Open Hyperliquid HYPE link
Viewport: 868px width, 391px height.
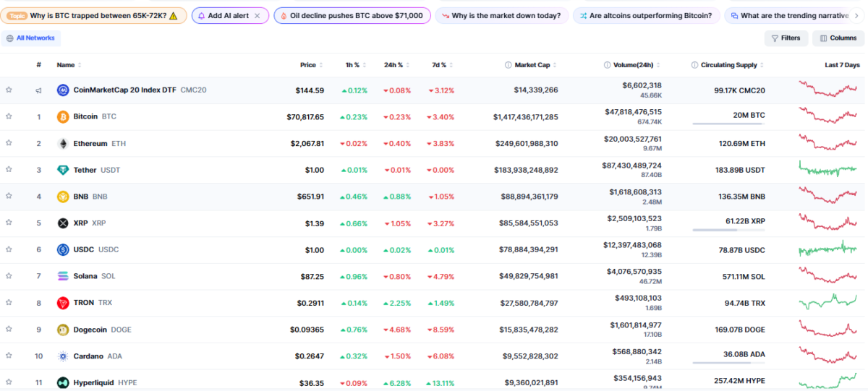pyautogui.click(x=105, y=382)
